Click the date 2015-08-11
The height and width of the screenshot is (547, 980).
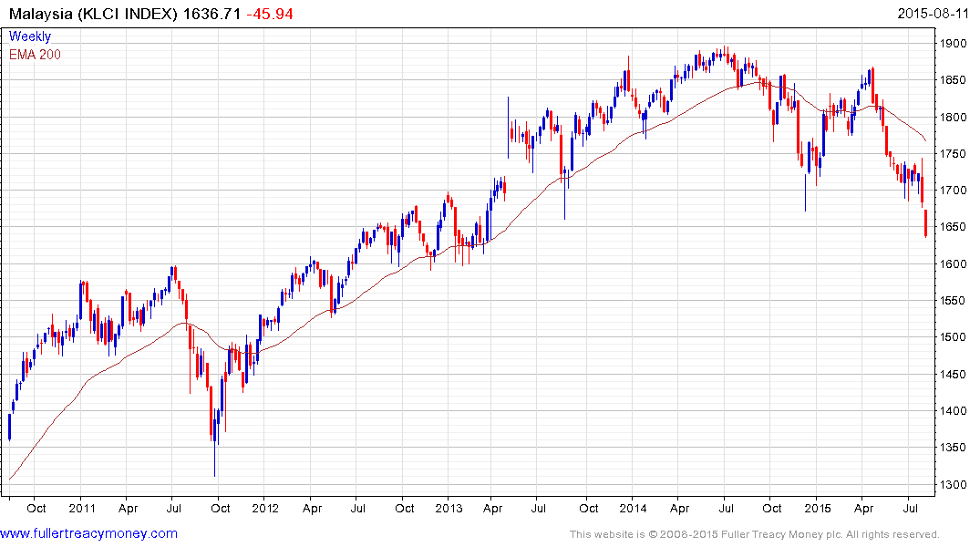pos(933,14)
